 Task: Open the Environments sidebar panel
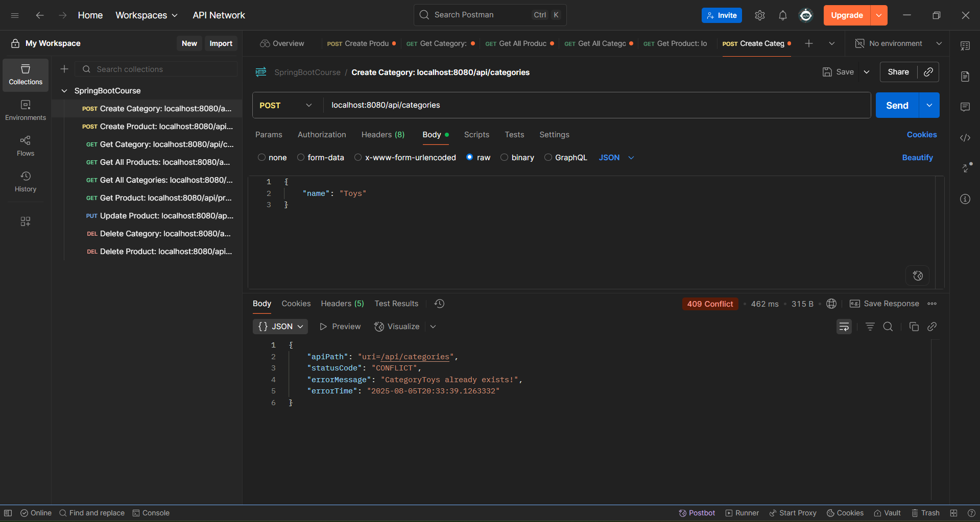[x=26, y=110]
